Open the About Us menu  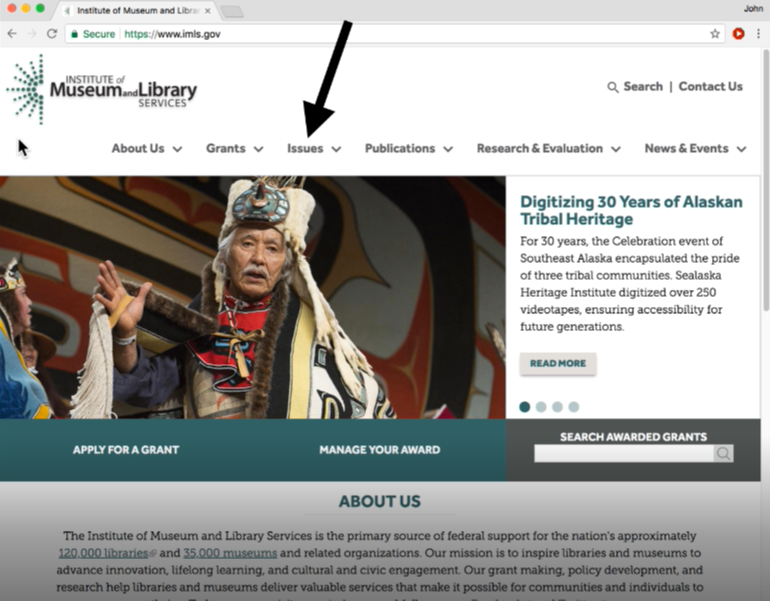147,148
